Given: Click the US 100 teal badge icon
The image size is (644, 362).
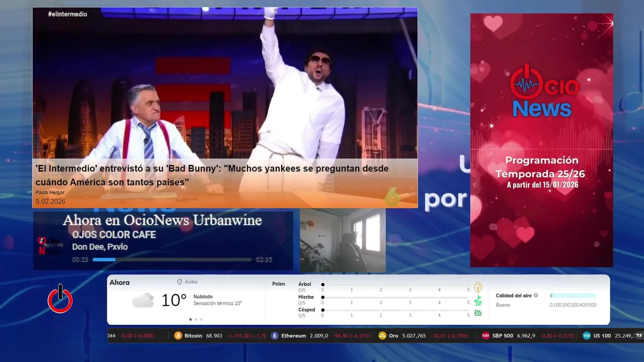Looking at the screenshot, I should point(587,335).
